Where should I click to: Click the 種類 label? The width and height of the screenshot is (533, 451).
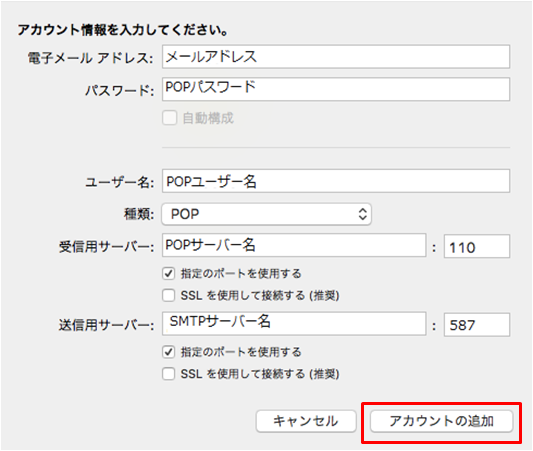pos(139,214)
